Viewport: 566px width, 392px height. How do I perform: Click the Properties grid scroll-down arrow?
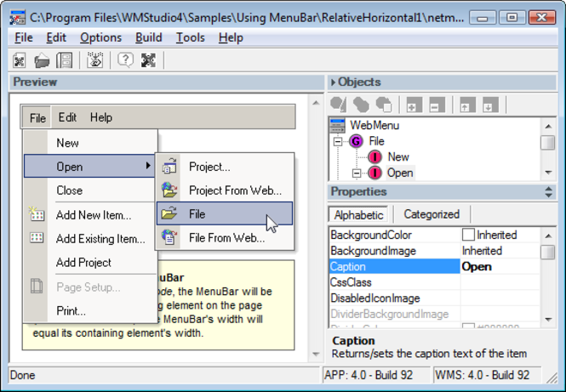[x=548, y=319]
